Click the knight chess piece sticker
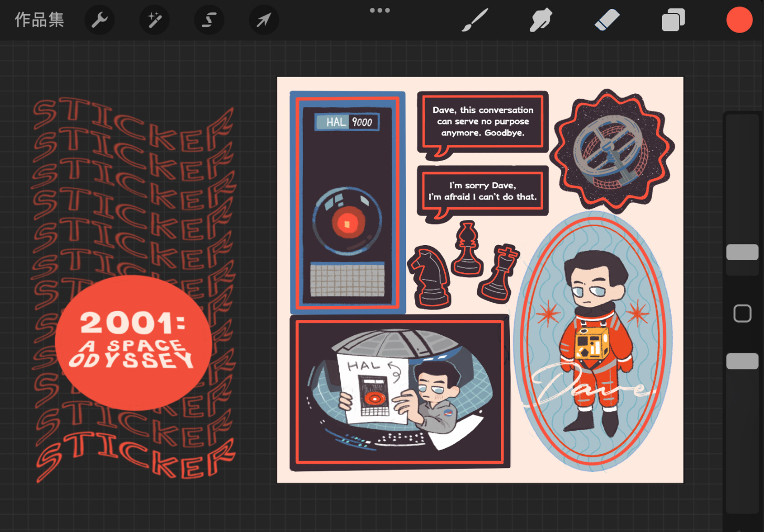 (x=431, y=276)
